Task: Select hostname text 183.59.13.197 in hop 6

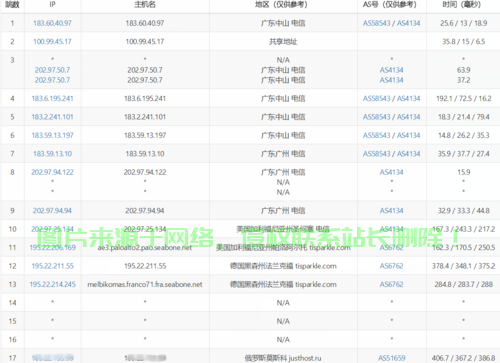Action: [145, 135]
